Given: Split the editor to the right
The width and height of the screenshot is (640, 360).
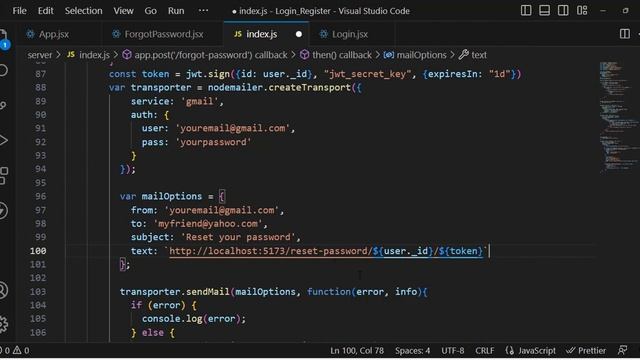Looking at the screenshot, I should tap(624, 34).
